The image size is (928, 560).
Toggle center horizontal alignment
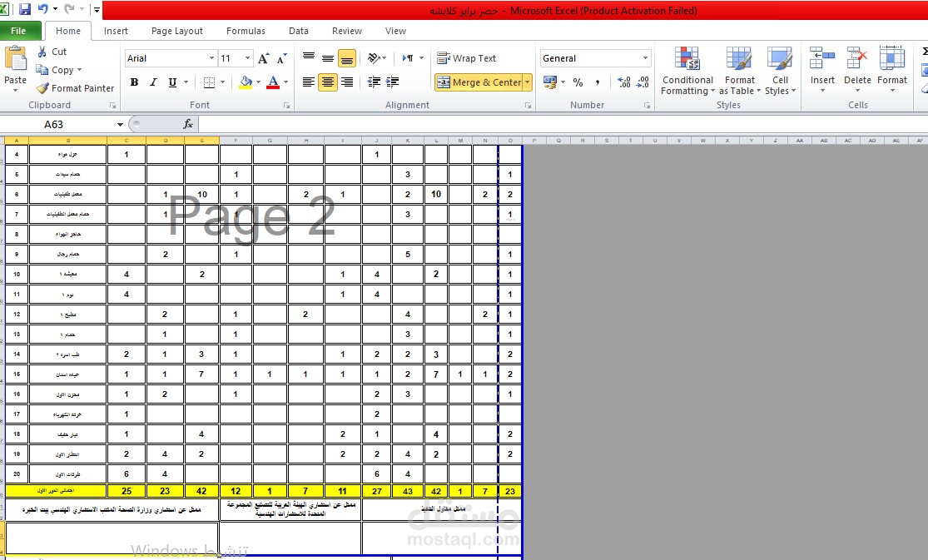[328, 82]
